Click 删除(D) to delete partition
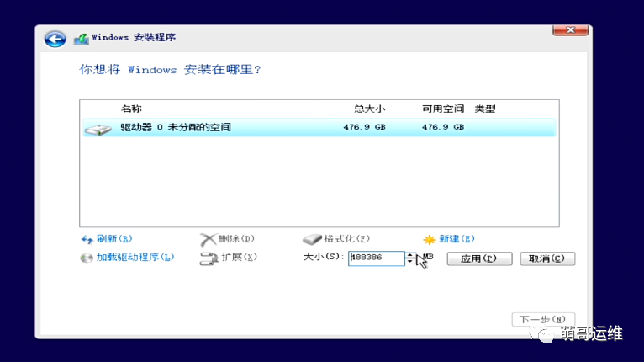This screenshot has width=644, height=362. click(x=236, y=238)
